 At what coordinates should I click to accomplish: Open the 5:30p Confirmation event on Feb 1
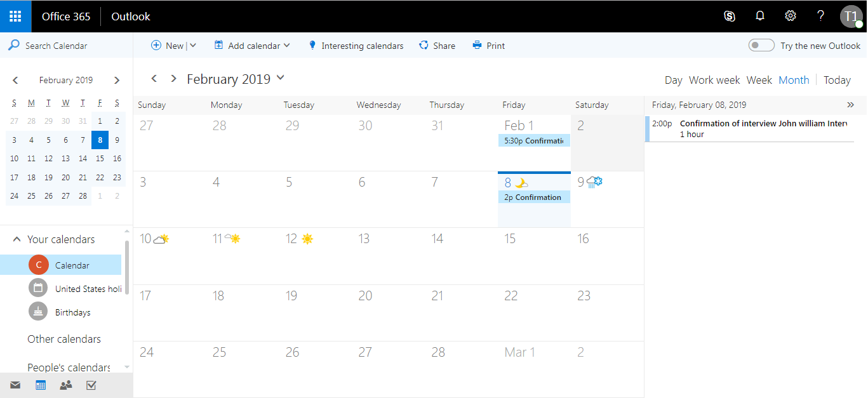[x=534, y=141]
